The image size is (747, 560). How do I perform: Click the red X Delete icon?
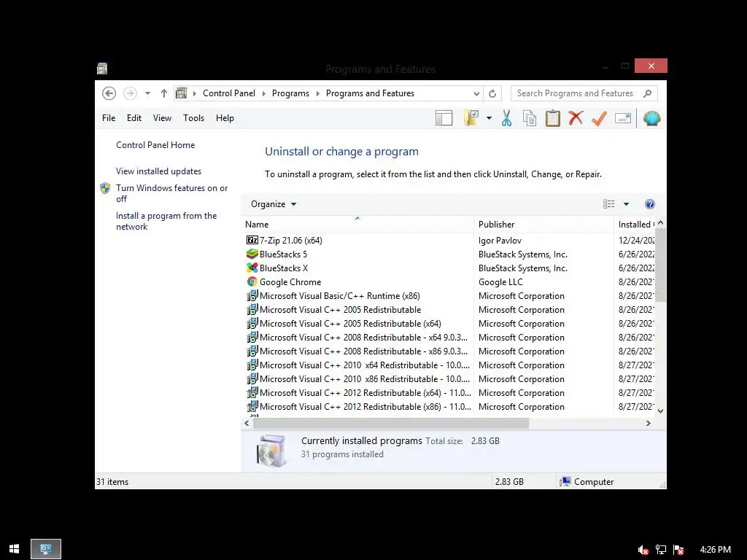(x=576, y=118)
